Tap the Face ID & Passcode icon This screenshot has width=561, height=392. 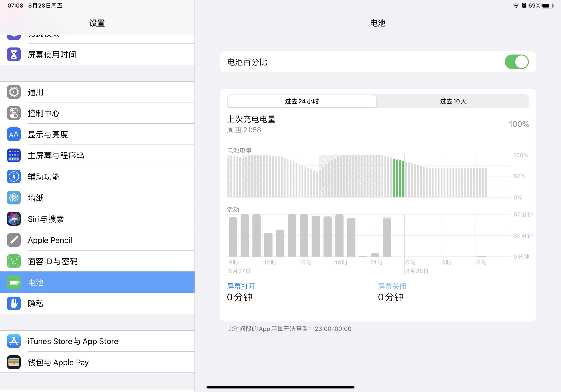tap(14, 261)
